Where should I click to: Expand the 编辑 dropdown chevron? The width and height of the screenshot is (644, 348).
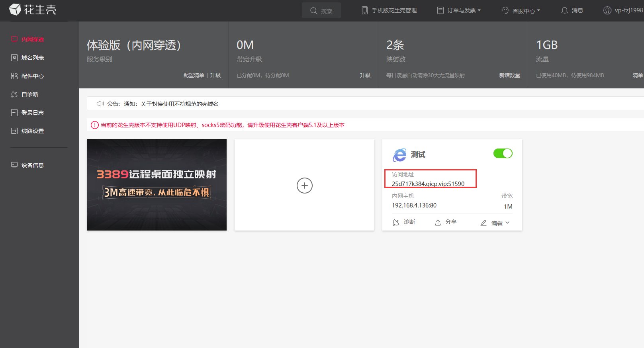[x=507, y=223]
